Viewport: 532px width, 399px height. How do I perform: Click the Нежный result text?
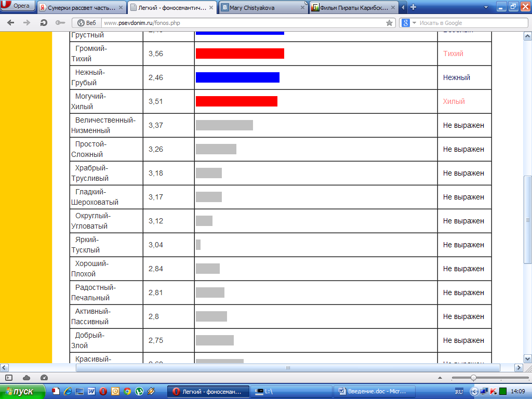(x=456, y=77)
